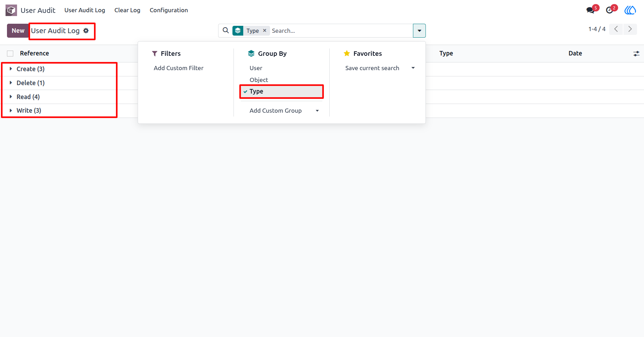This screenshot has height=337, width=644.
Task: Go to next page arrow
Action: (630, 29)
